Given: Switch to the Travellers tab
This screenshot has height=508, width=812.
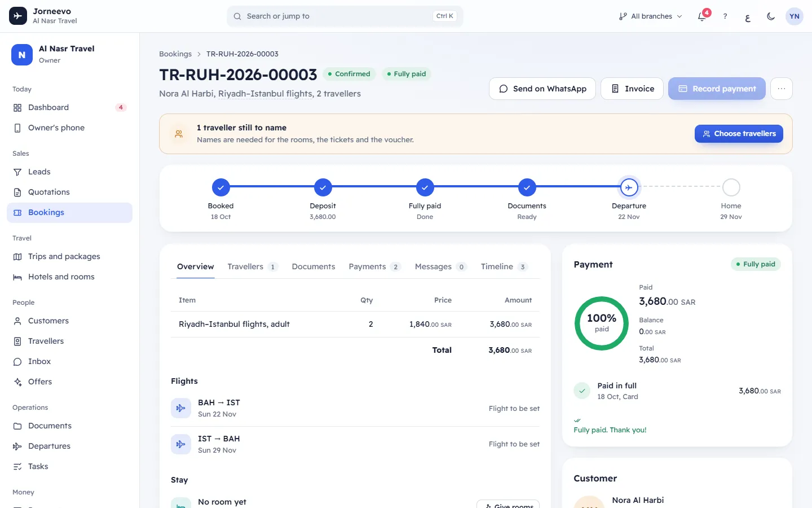Looking at the screenshot, I should point(253,266).
